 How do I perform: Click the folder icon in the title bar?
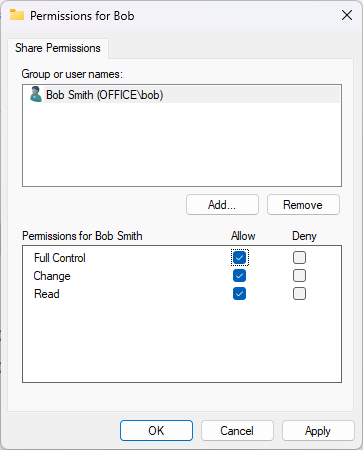coord(17,15)
